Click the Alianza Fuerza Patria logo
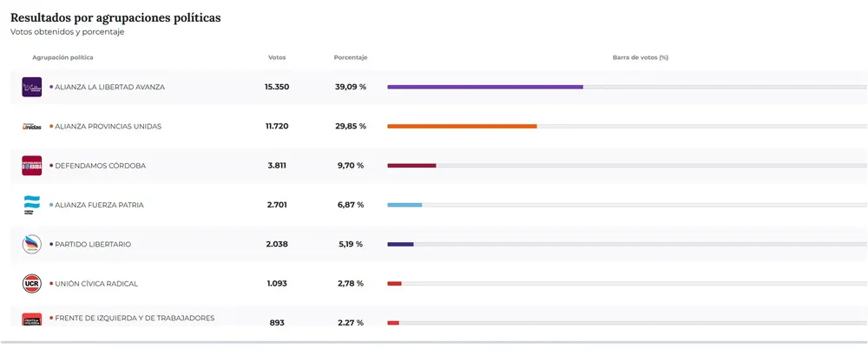Viewport: 868px width, 349px height. pos(31,205)
